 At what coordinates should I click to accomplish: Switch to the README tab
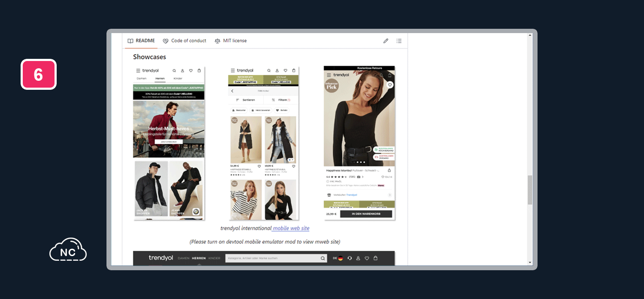141,41
